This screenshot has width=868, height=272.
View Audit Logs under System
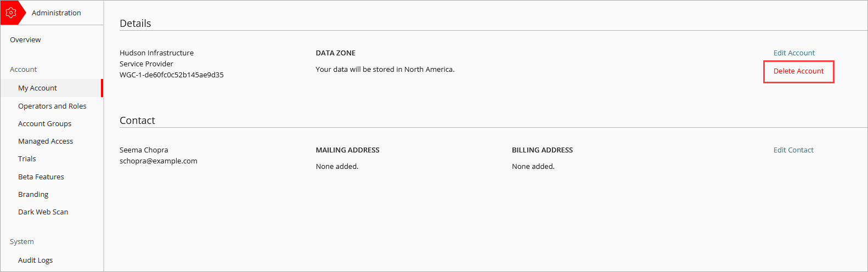click(35, 260)
